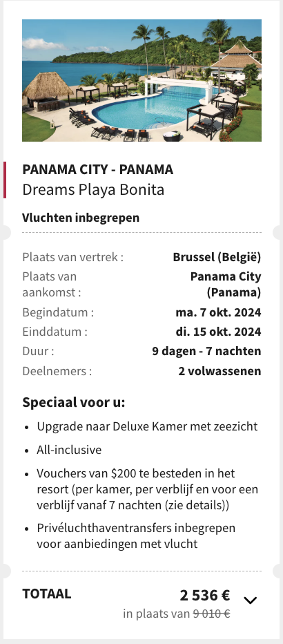This screenshot has height=644, width=283.
Task: Expand the total price chevron
Action: [x=250, y=600]
